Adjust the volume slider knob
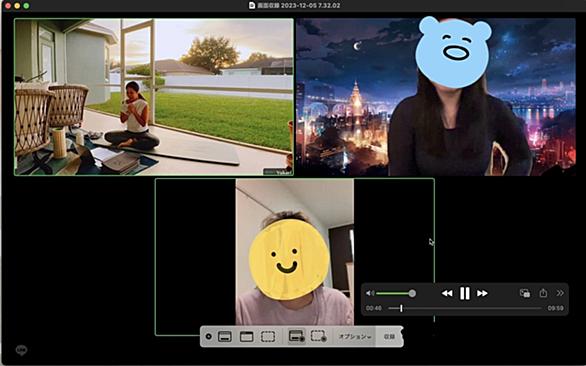Image resolution: width=586 pixels, height=366 pixels. [412, 293]
